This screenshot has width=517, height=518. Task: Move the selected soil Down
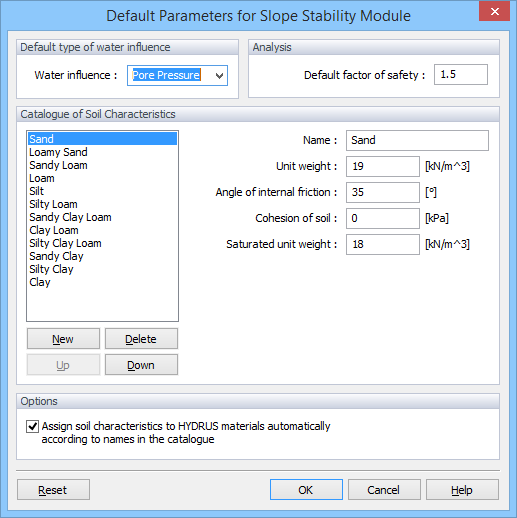point(141,365)
